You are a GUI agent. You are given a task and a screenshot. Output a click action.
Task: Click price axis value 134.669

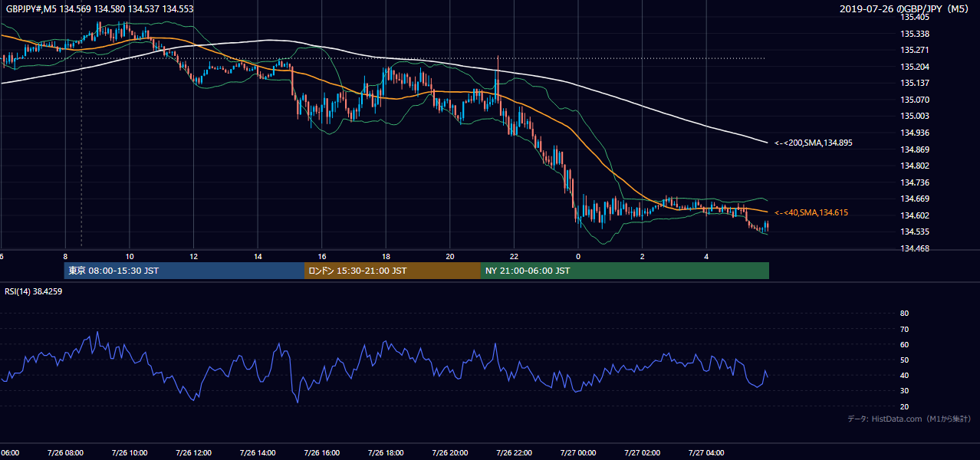tap(915, 199)
